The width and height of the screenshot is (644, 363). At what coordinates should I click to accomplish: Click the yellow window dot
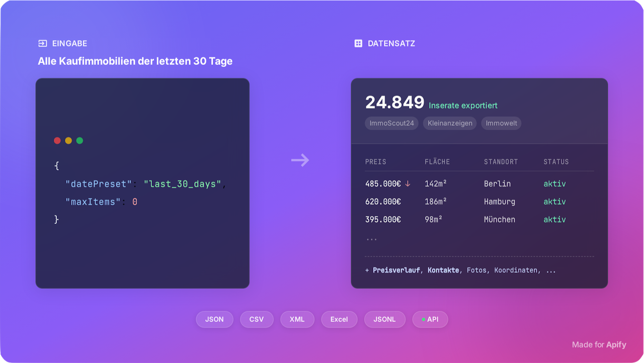pos(68,141)
